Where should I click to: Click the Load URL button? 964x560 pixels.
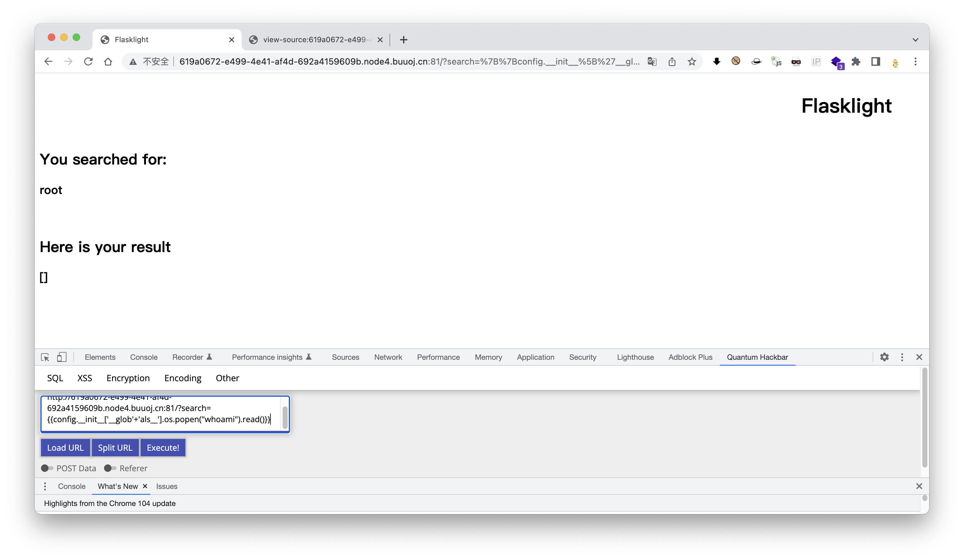click(65, 448)
